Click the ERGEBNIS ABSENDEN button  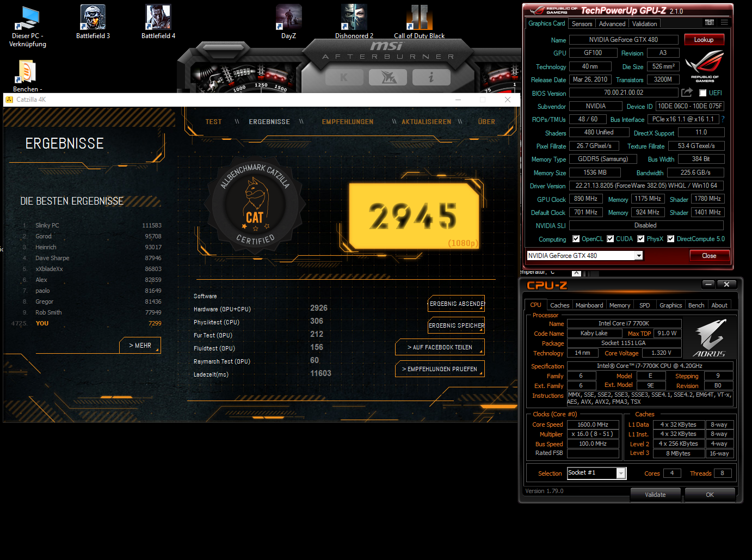pyautogui.click(x=456, y=304)
